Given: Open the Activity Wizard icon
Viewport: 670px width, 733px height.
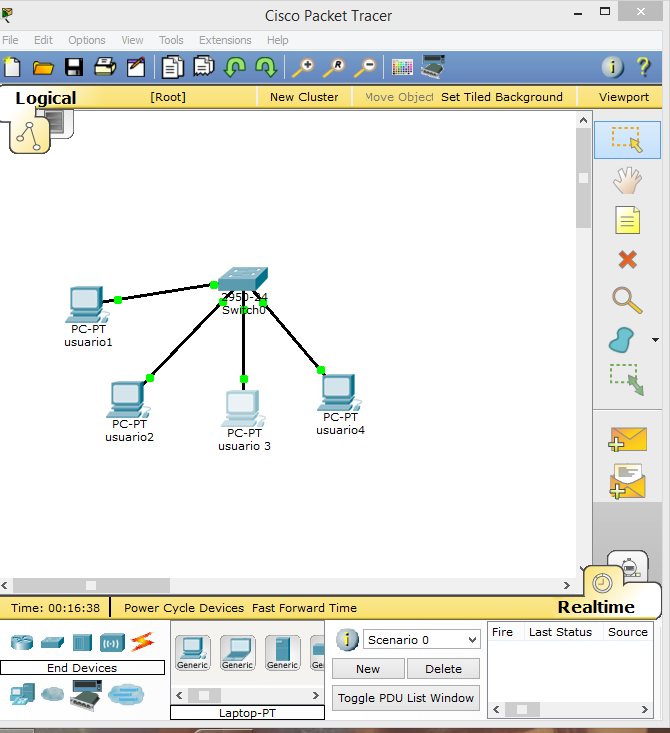Looking at the screenshot, I should point(136,67).
